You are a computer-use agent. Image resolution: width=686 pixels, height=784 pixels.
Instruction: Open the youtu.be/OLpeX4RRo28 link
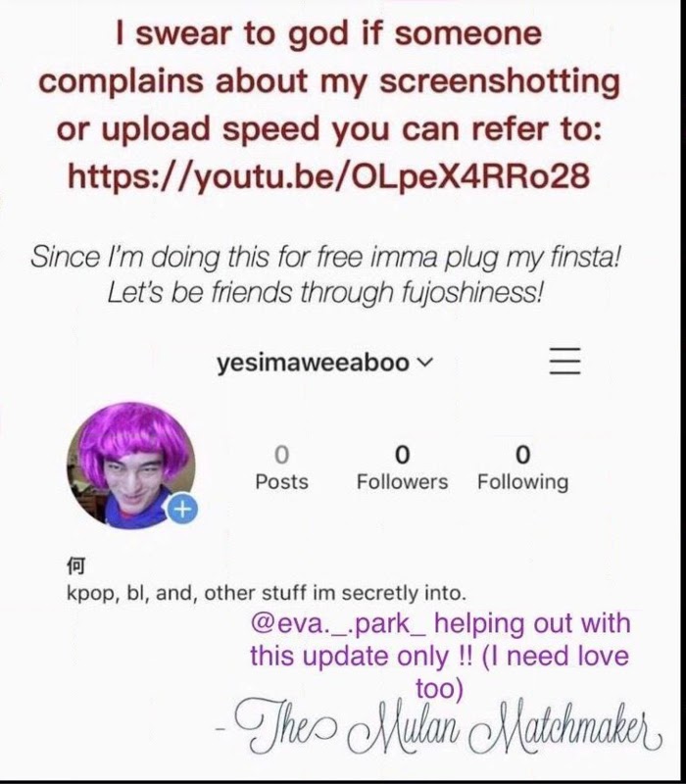(328, 176)
